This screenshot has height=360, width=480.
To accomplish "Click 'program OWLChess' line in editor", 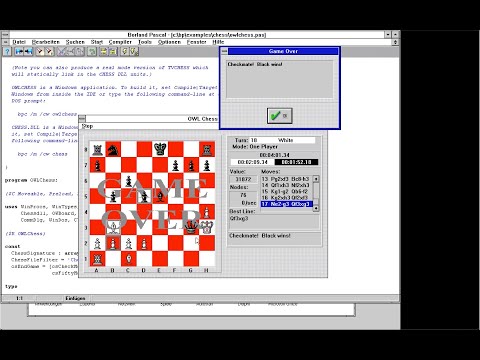I will click(31, 180).
